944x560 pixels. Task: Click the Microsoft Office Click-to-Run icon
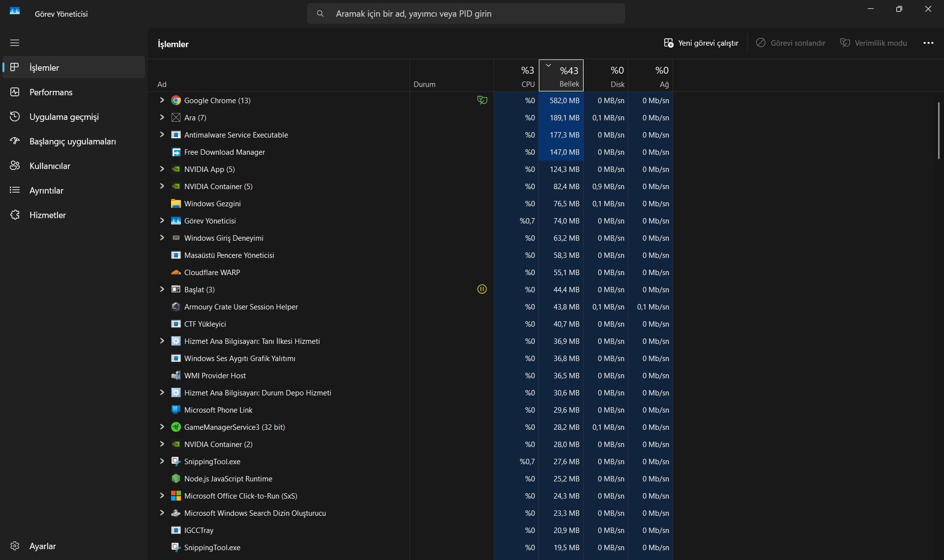(x=176, y=496)
